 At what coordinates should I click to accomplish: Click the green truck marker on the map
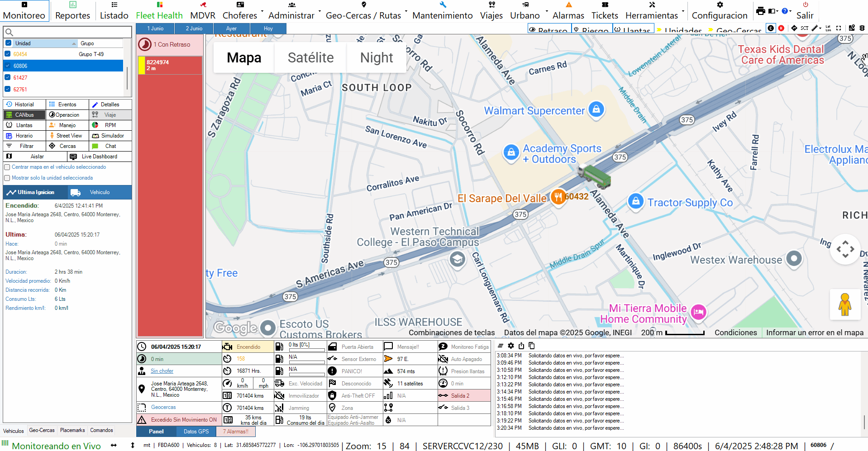(594, 176)
